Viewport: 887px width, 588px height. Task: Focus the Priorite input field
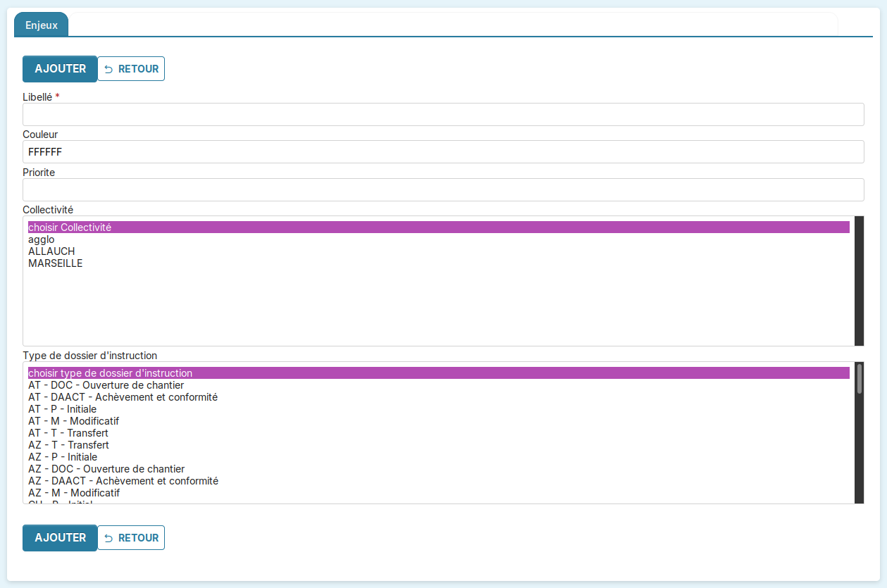443,189
